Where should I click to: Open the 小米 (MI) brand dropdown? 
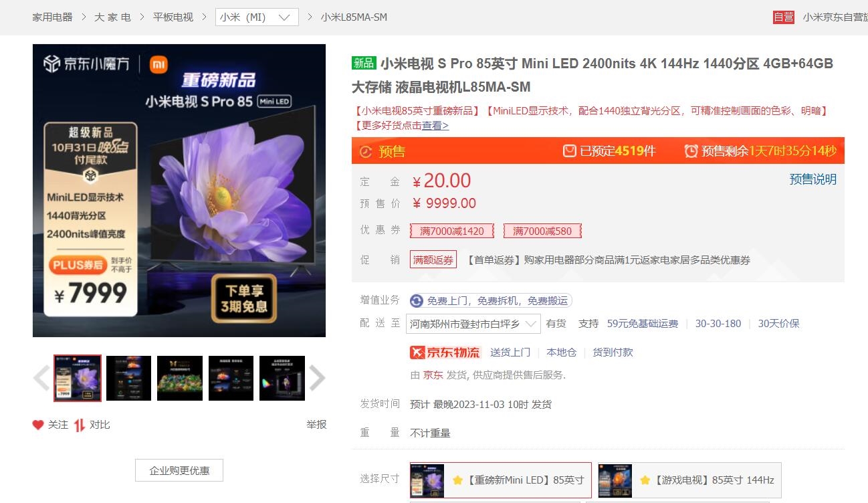coord(257,17)
